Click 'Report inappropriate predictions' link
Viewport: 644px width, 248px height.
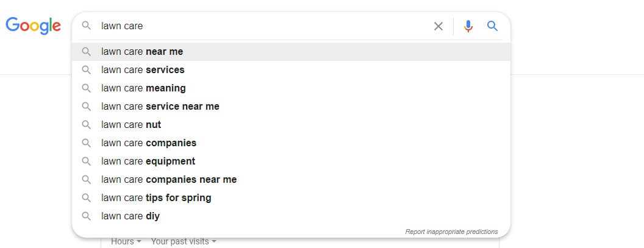(x=451, y=232)
